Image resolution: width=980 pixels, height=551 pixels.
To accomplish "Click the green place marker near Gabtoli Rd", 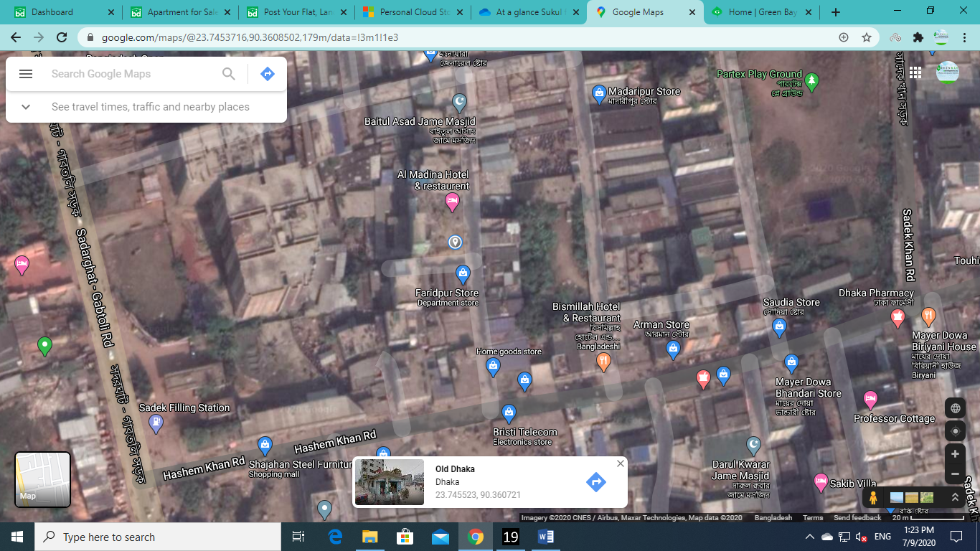I will (x=44, y=347).
